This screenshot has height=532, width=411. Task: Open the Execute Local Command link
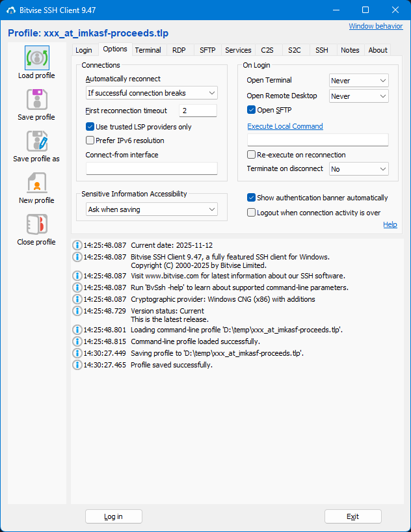click(x=285, y=126)
